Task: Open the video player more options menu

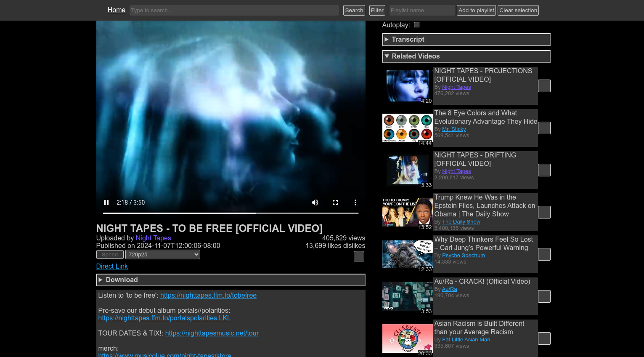Action: (x=355, y=202)
